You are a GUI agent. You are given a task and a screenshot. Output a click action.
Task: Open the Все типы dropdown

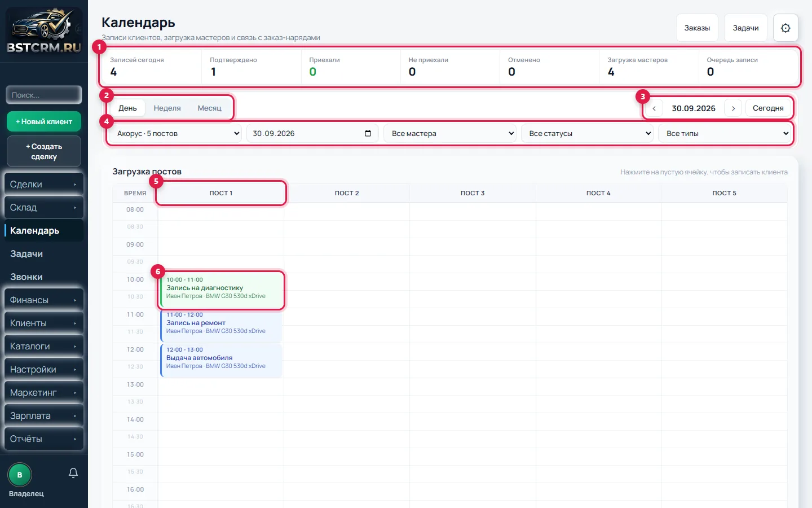coord(724,134)
